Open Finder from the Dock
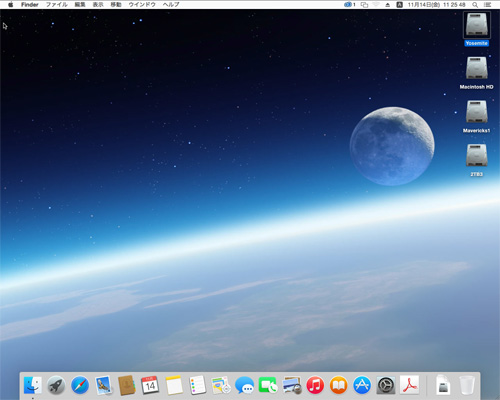500x400 pixels. [x=33, y=385]
